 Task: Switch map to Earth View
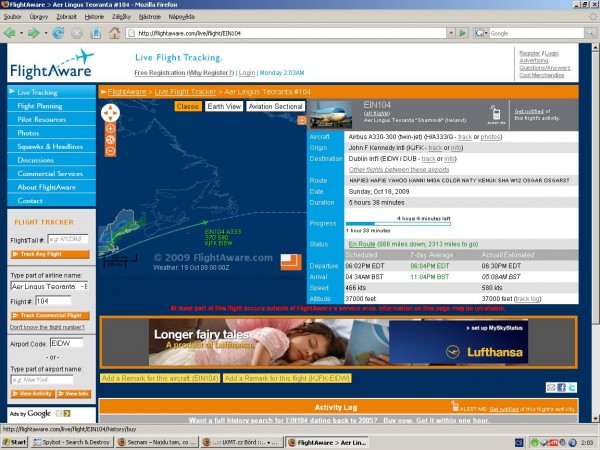[x=224, y=106]
